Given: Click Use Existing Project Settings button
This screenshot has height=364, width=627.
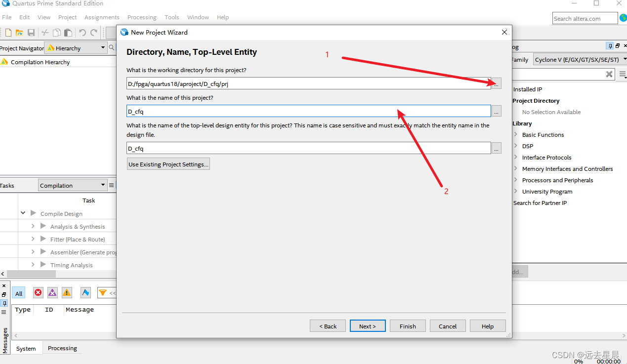Looking at the screenshot, I should [168, 164].
